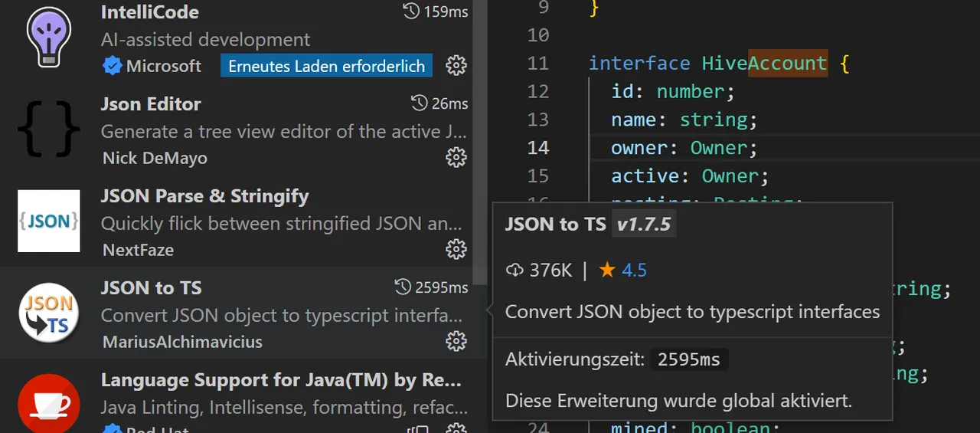Click the JSON to TS tooltip heading
Screen dimensions: 980x433
556,224
